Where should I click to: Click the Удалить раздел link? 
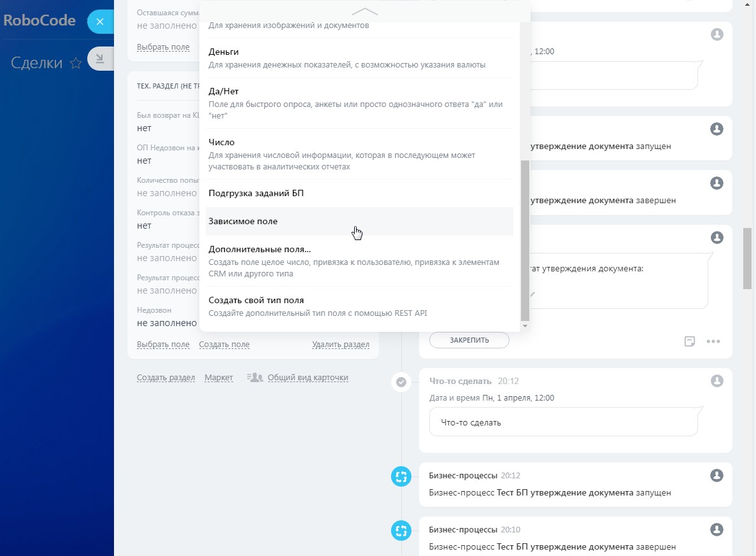point(340,345)
